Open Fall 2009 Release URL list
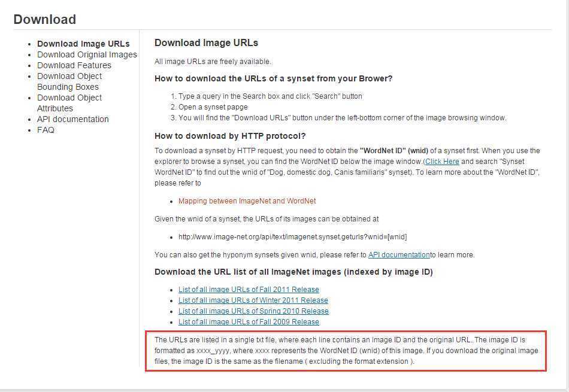 pyautogui.click(x=249, y=322)
